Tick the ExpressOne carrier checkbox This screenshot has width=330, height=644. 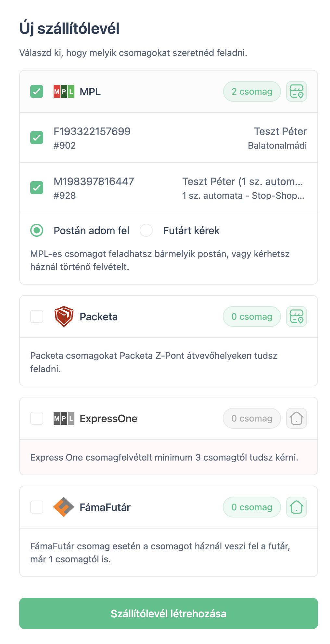pyautogui.click(x=37, y=418)
